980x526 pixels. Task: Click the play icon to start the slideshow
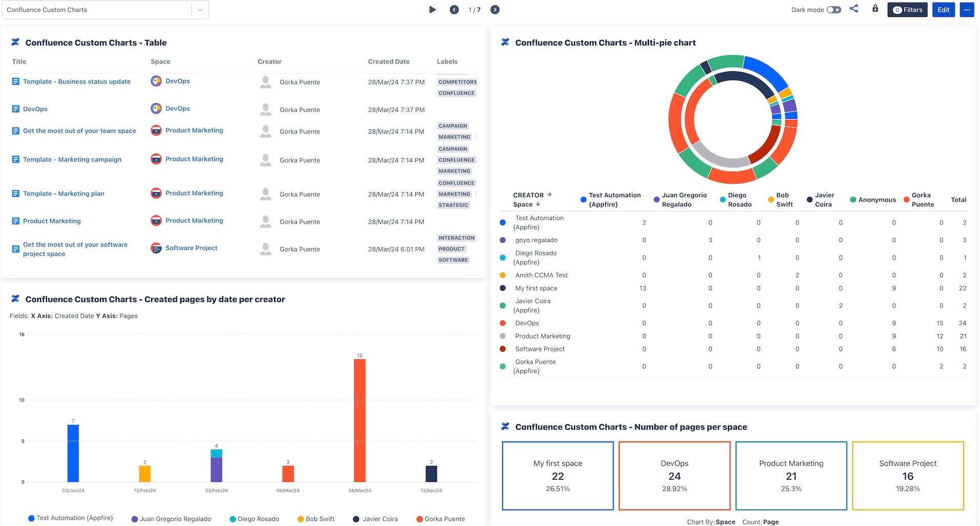tap(432, 9)
